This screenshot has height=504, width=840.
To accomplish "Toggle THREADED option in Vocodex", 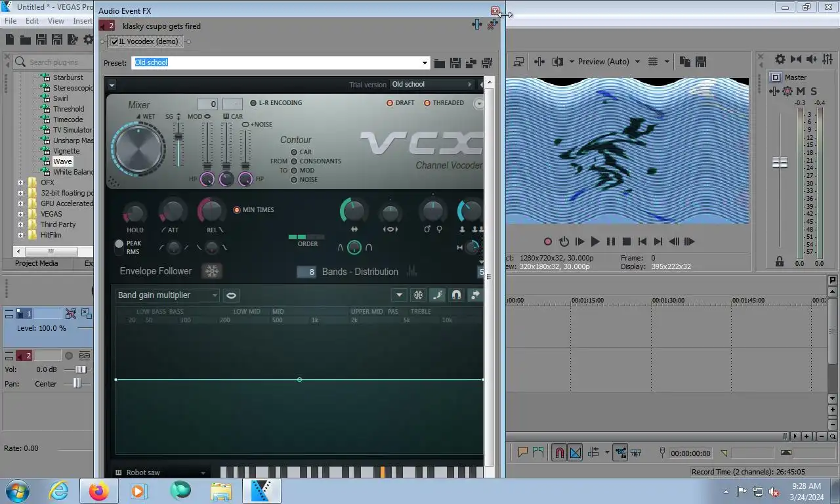I will coord(427,103).
